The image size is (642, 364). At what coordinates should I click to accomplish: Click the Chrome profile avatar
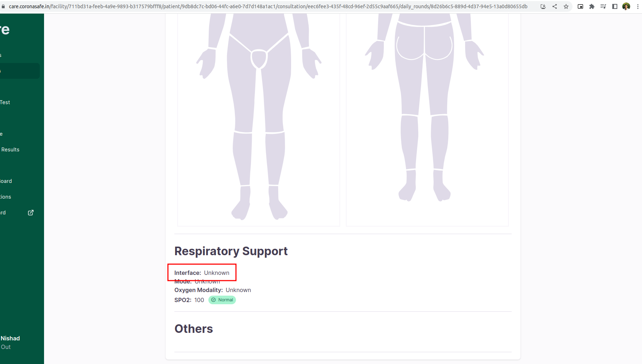click(626, 6)
